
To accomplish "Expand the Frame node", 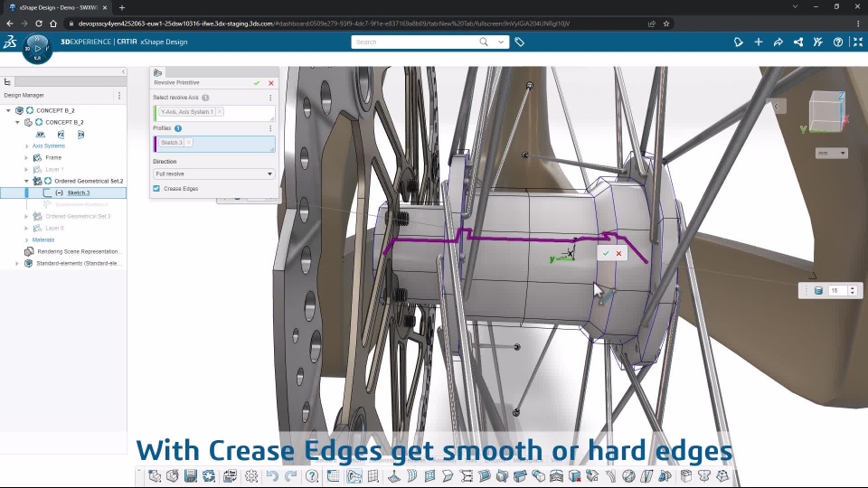I will point(26,157).
